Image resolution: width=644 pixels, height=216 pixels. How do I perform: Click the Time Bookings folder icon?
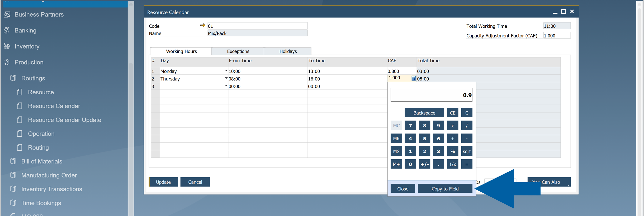click(13, 203)
